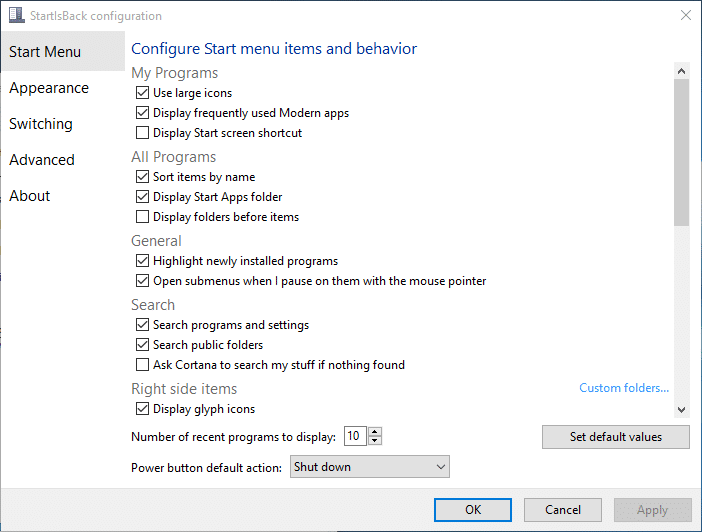Click scrollbar up arrow in options list
Viewport: 702px width, 532px height.
click(681, 71)
